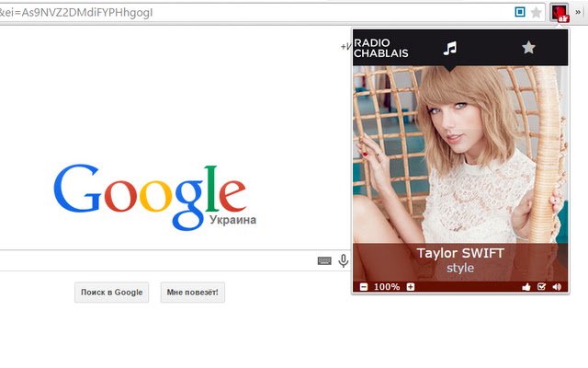Click the Radio Chablais logo
The image size is (588, 368).
[380, 48]
